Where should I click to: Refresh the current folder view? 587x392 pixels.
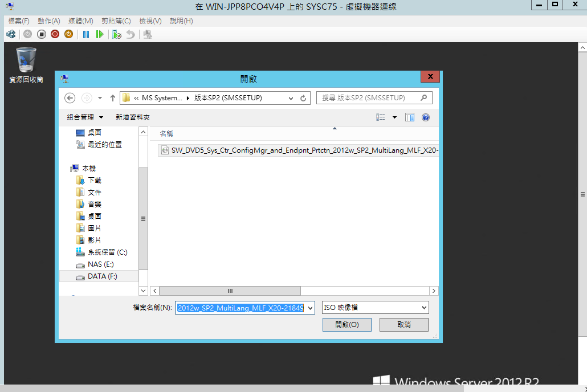pos(303,98)
